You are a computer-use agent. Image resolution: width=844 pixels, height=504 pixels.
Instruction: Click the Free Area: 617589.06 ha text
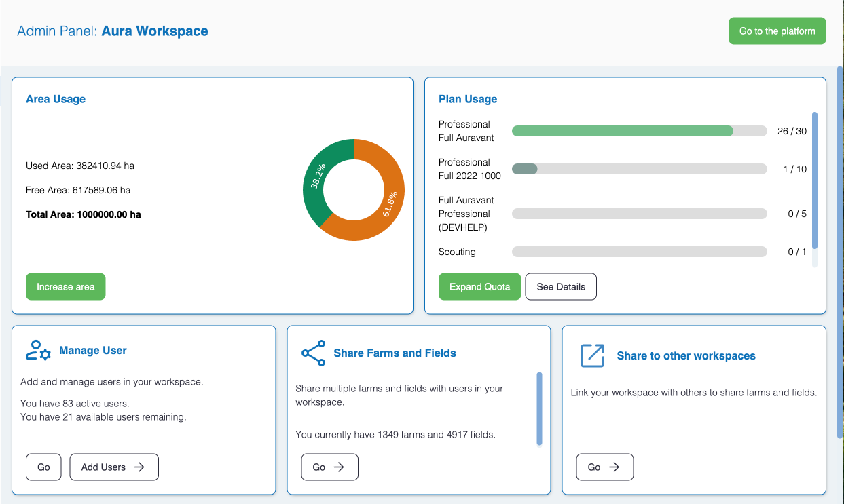(x=78, y=190)
